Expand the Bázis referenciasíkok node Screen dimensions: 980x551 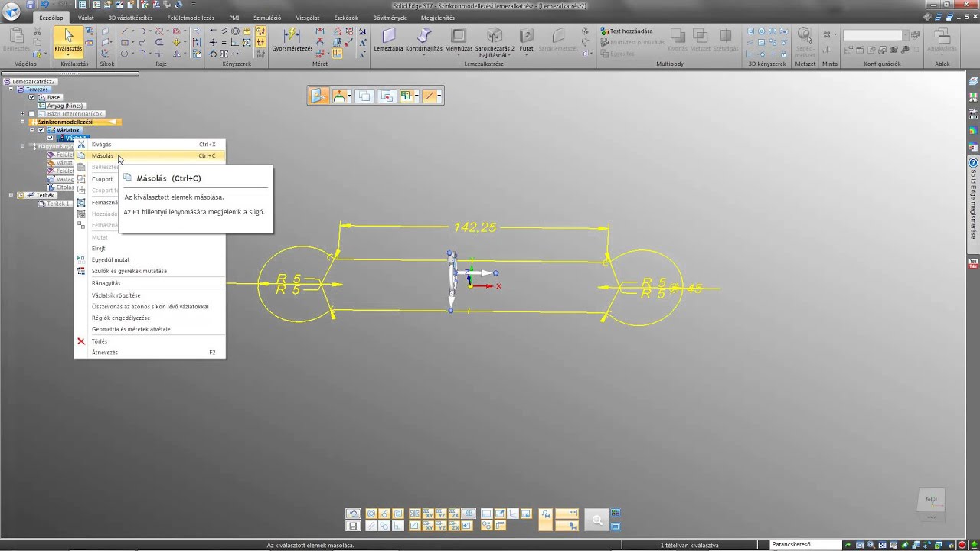22,114
